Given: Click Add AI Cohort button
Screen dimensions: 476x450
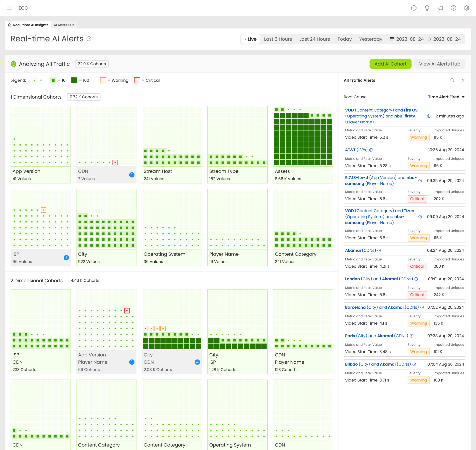Looking at the screenshot, I should pyautogui.click(x=390, y=64).
